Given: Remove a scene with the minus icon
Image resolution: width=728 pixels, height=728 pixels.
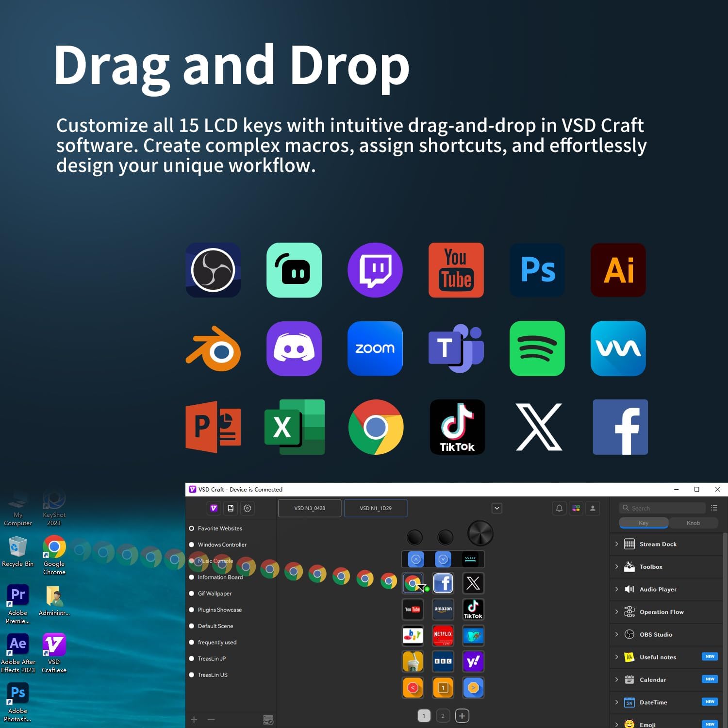Looking at the screenshot, I should pyautogui.click(x=211, y=720).
